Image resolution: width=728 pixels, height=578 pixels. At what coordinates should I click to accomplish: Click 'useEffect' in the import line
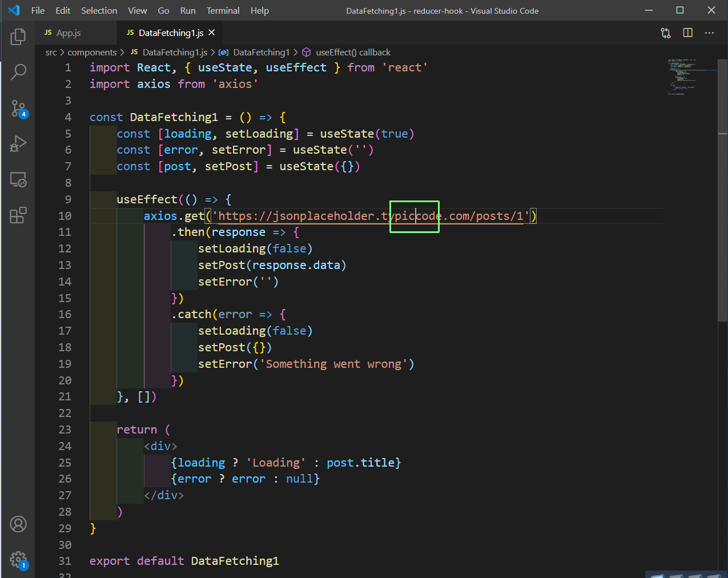pyautogui.click(x=296, y=67)
